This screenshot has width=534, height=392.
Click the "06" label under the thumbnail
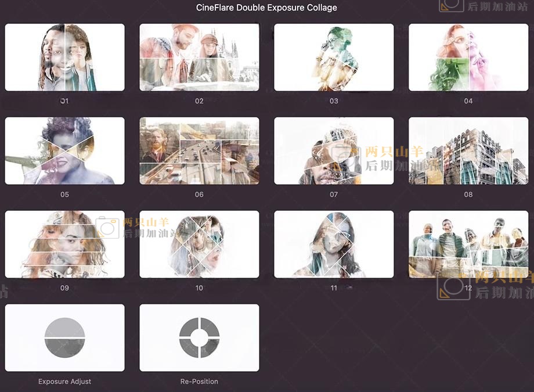[x=199, y=195]
